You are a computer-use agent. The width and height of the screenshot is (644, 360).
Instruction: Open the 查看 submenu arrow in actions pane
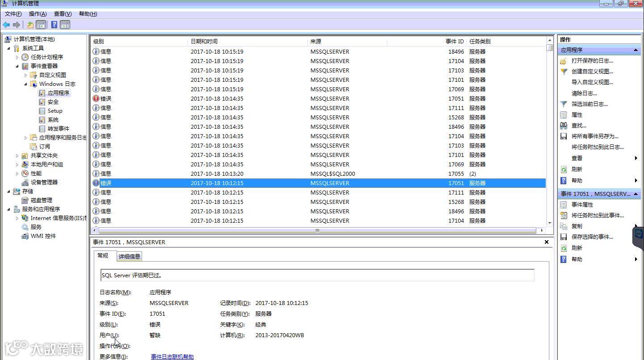click(636, 158)
